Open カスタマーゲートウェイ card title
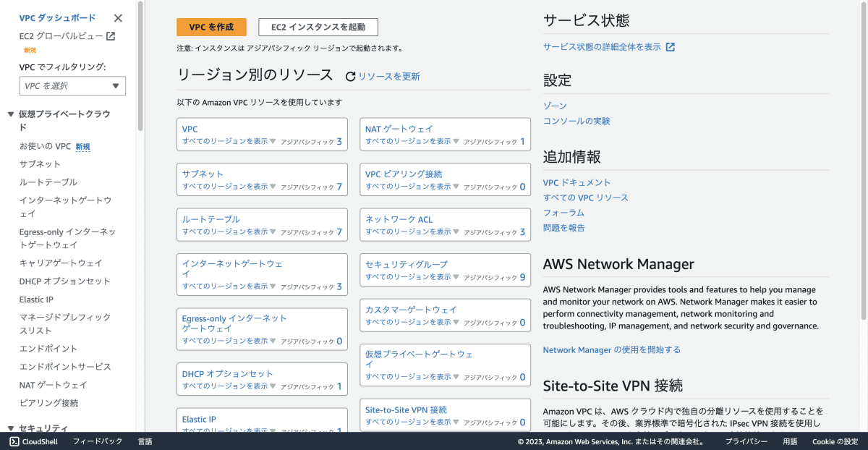 coord(411,310)
